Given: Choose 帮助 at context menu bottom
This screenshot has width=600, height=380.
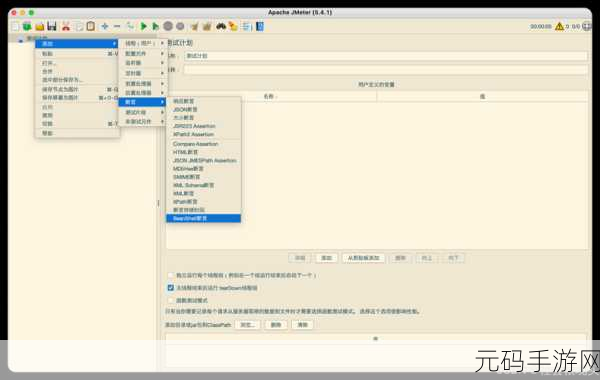Looking at the screenshot, I should [x=77, y=133].
